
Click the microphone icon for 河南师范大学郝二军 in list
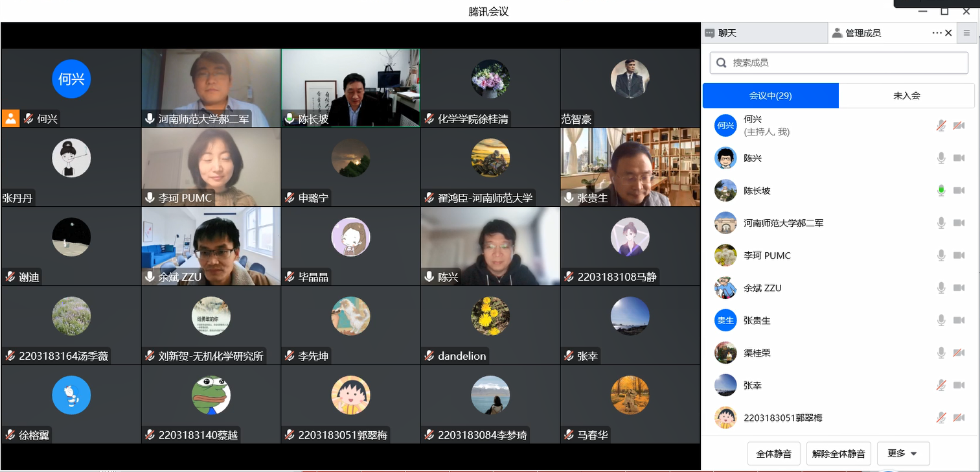pos(941,223)
